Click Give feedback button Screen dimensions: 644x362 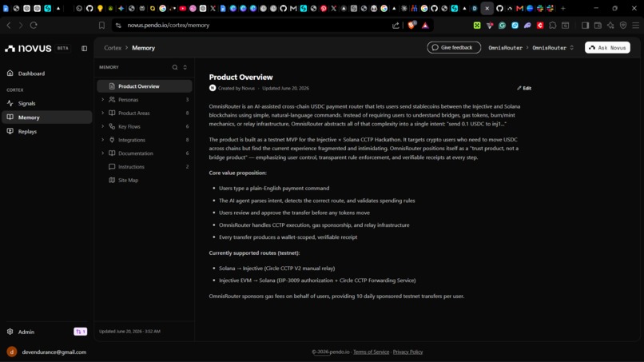tap(454, 48)
